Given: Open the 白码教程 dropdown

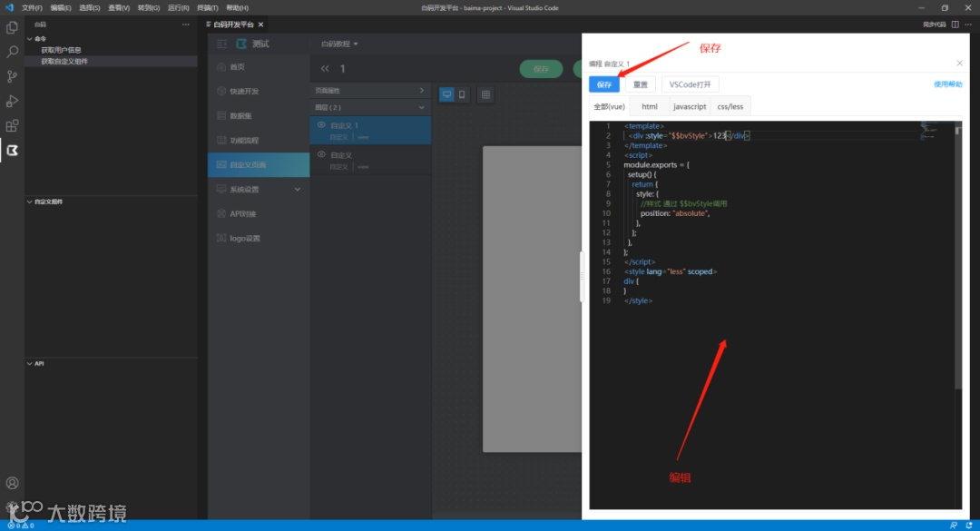Looking at the screenshot, I should point(339,44).
